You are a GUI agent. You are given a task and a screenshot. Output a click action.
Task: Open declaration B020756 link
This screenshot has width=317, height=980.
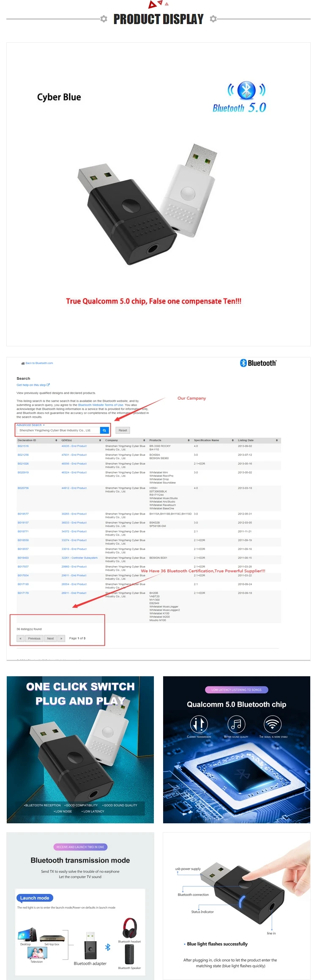23,488
